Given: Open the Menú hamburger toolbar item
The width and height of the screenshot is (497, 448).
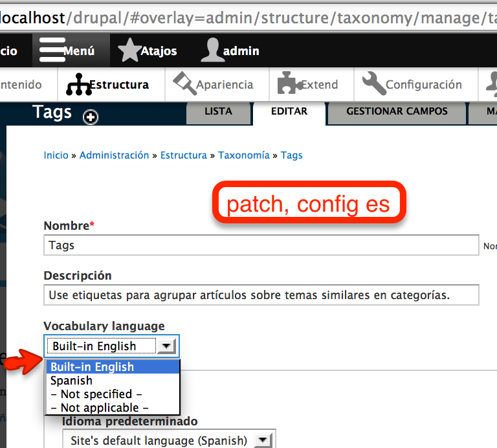Looking at the screenshot, I should (x=71, y=50).
